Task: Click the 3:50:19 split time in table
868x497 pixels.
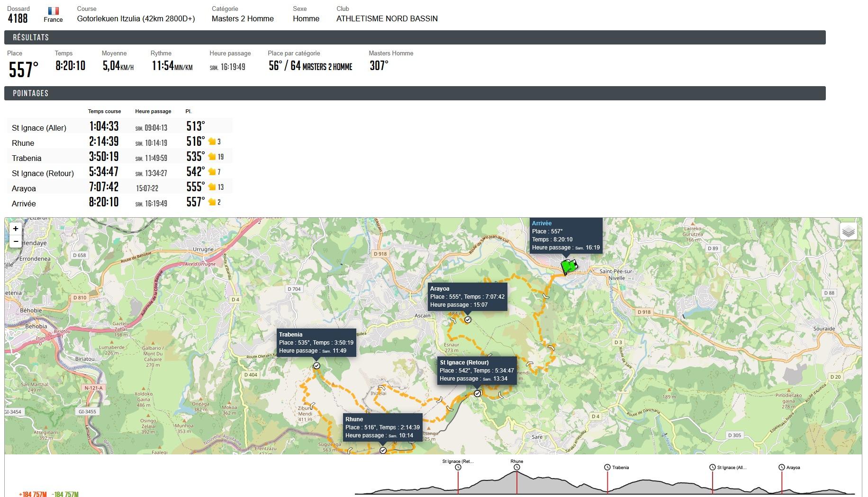Action: click(104, 156)
